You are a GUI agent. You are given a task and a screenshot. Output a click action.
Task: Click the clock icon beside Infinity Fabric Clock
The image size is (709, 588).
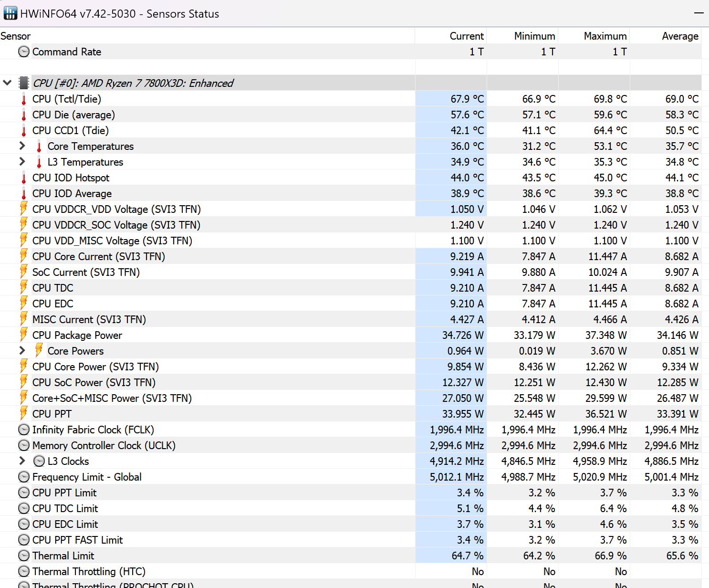click(23, 429)
